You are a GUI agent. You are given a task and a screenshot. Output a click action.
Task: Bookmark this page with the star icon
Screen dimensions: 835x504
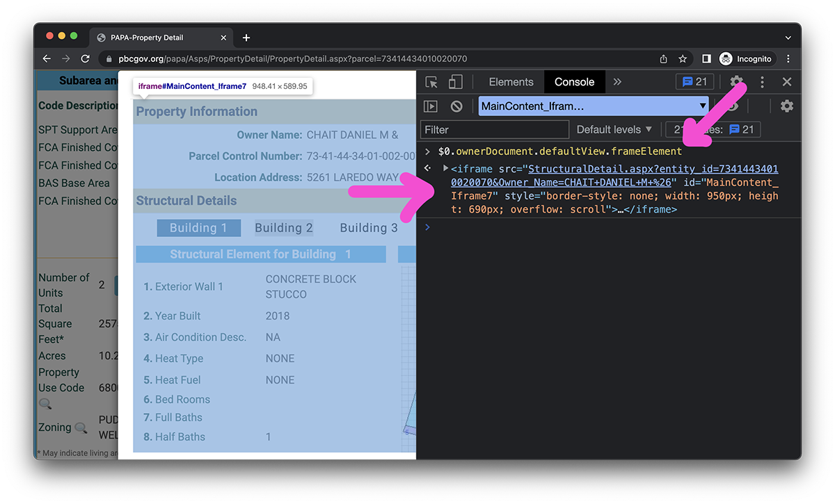coord(683,59)
